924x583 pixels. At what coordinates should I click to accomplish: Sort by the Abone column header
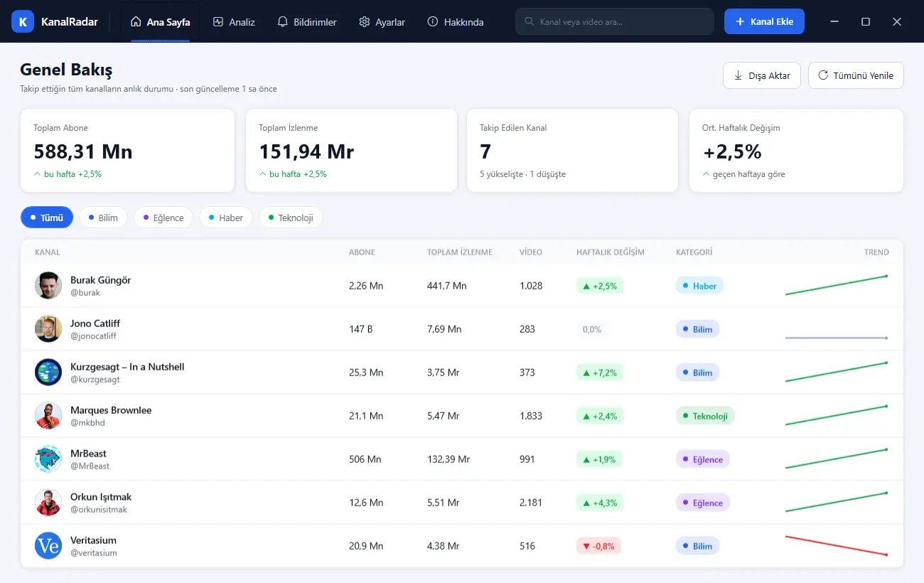[362, 252]
